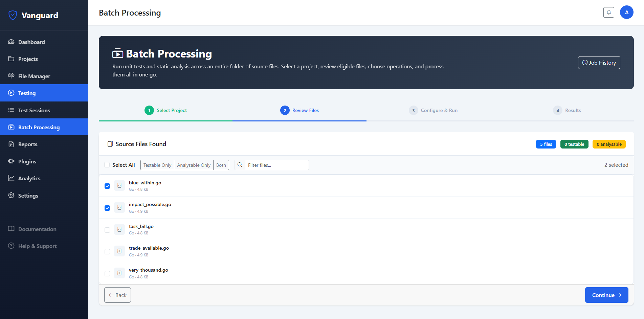Click the notification bell
This screenshot has height=319, width=644.
(x=608, y=12)
